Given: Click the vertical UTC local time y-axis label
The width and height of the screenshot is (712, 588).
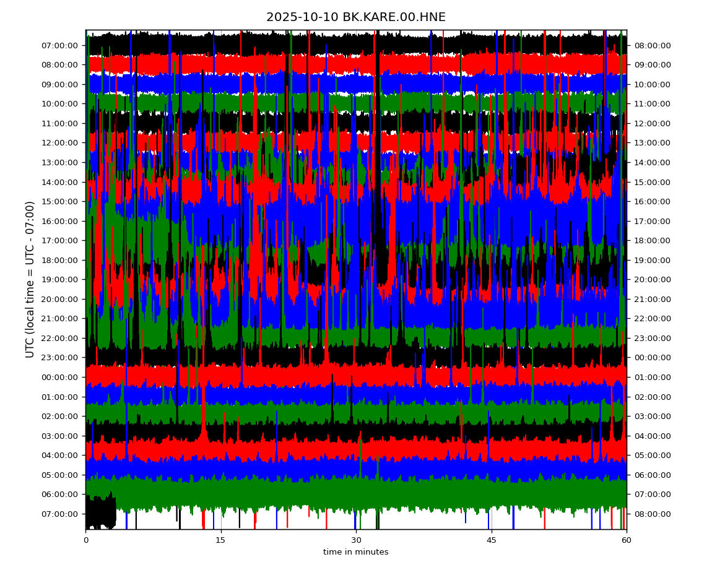Looking at the screenshot, I should click(x=30, y=279).
